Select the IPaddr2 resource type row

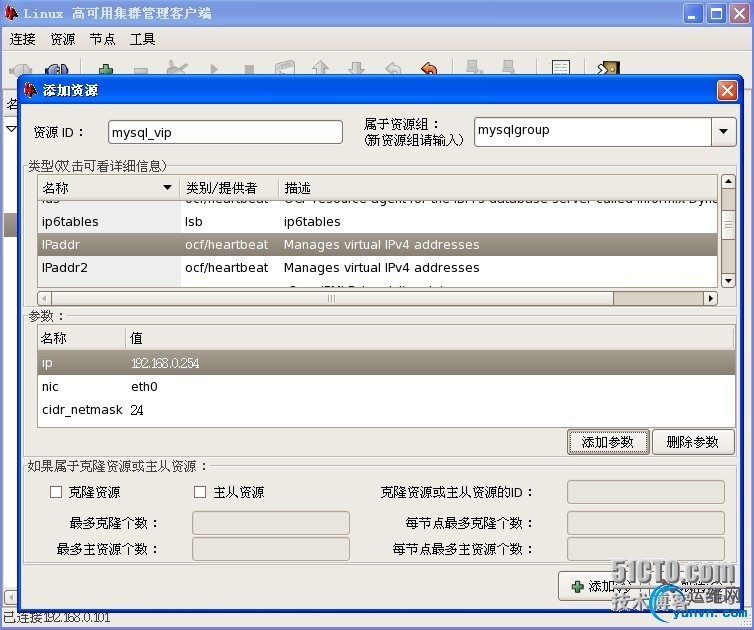coord(377,268)
